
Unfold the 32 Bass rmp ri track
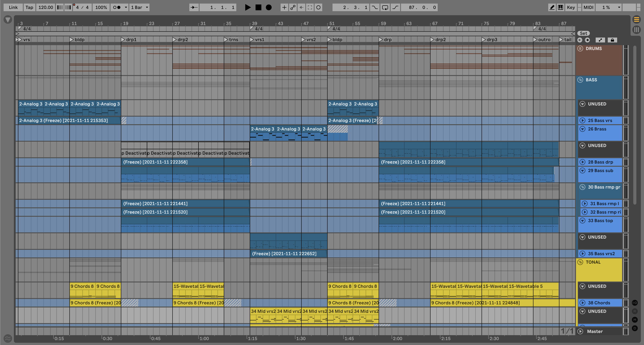pyautogui.click(x=585, y=212)
